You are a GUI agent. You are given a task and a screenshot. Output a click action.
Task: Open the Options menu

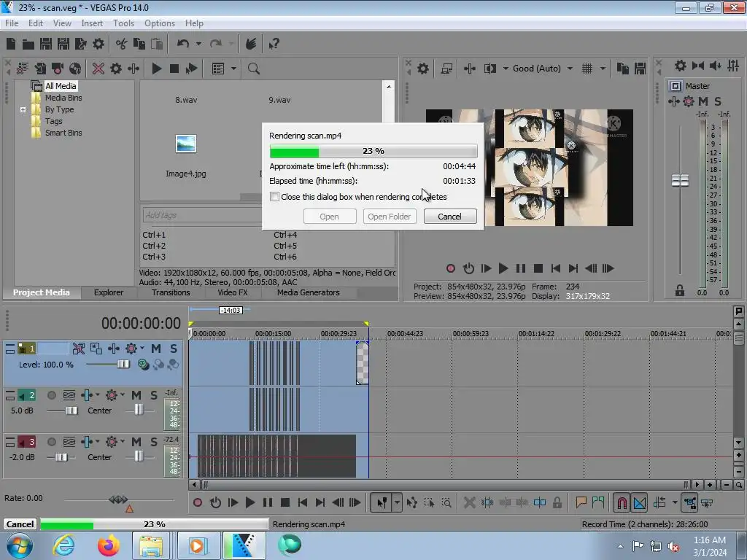coord(160,23)
